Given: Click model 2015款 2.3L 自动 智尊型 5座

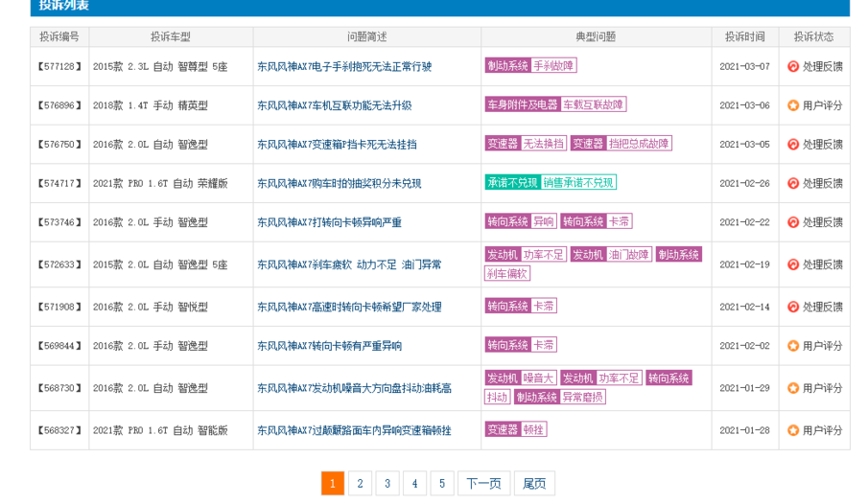Looking at the screenshot, I should pyautogui.click(x=160, y=66).
